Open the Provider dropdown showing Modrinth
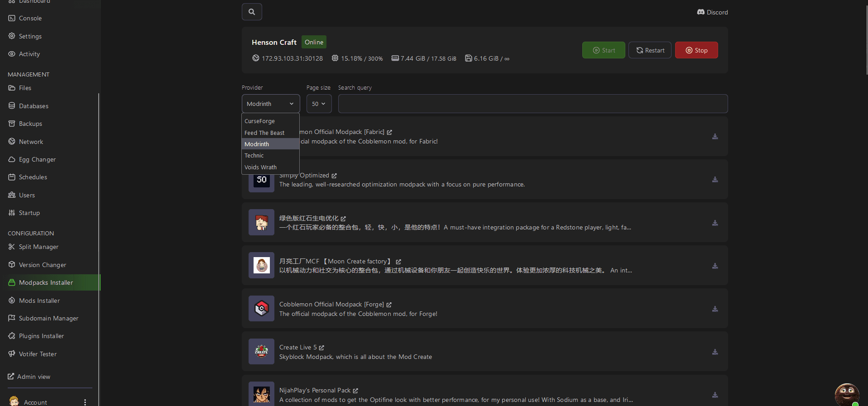 point(271,104)
